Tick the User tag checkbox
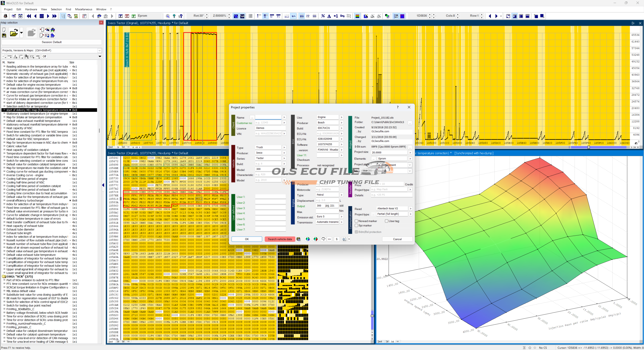The width and height of the screenshot is (644, 350). pos(386,221)
